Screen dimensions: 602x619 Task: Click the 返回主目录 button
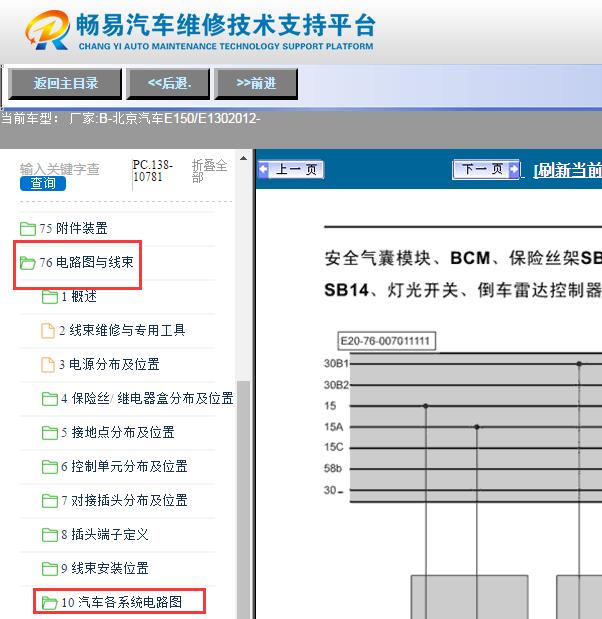[x=65, y=83]
